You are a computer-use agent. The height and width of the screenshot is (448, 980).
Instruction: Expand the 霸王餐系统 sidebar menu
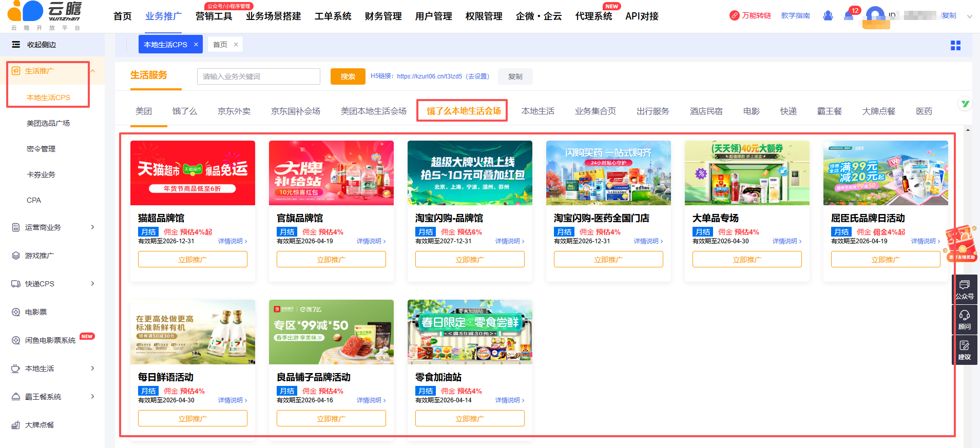click(x=92, y=397)
